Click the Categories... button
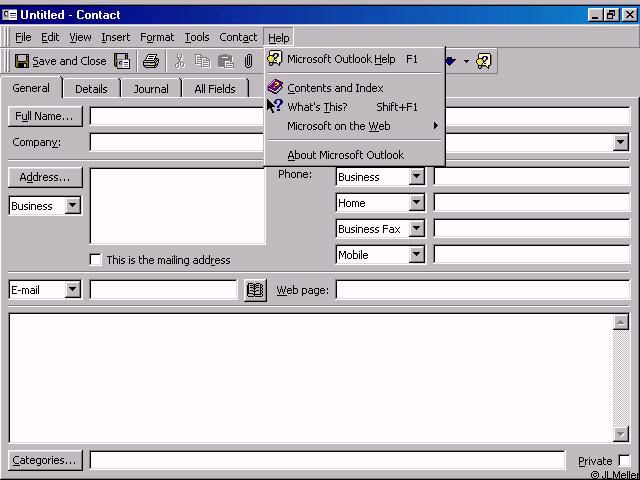This screenshot has height=480, width=640. point(45,460)
